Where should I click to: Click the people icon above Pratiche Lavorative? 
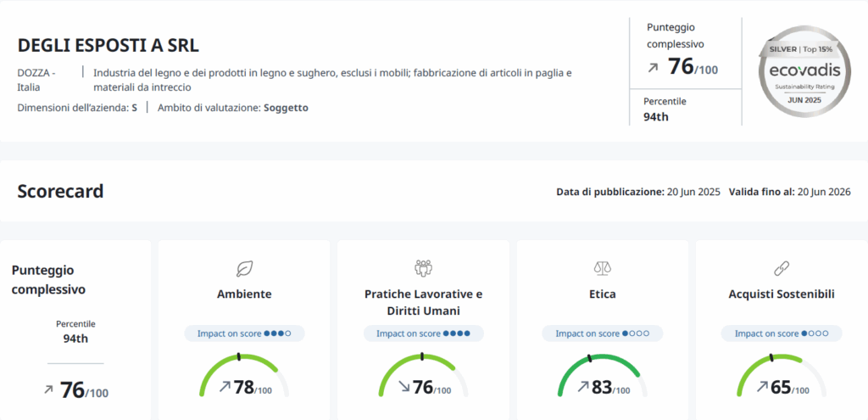click(423, 269)
